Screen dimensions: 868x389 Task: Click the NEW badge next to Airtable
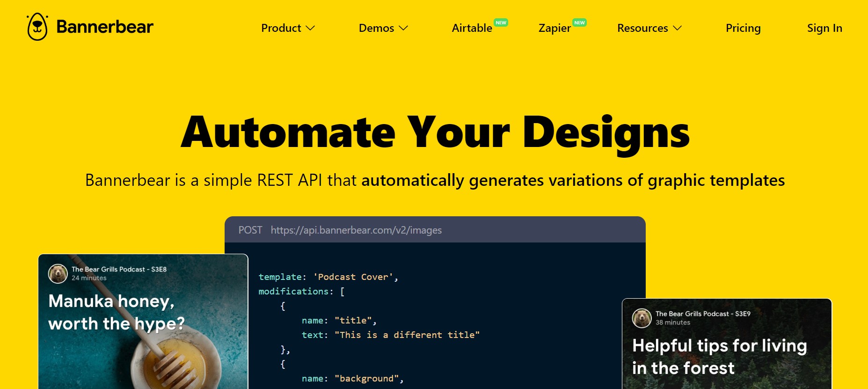pyautogui.click(x=501, y=22)
